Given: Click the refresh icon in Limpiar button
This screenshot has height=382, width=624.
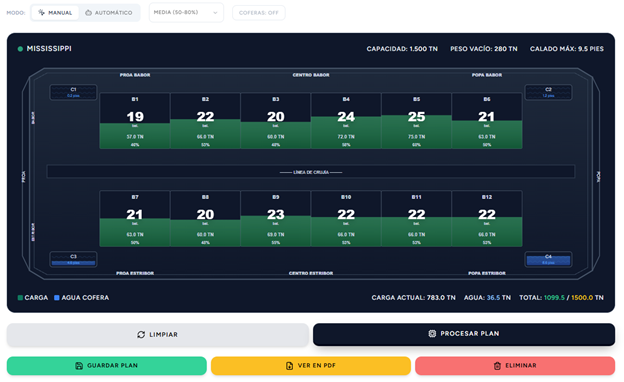Looking at the screenshot, I should coord(141,335).
